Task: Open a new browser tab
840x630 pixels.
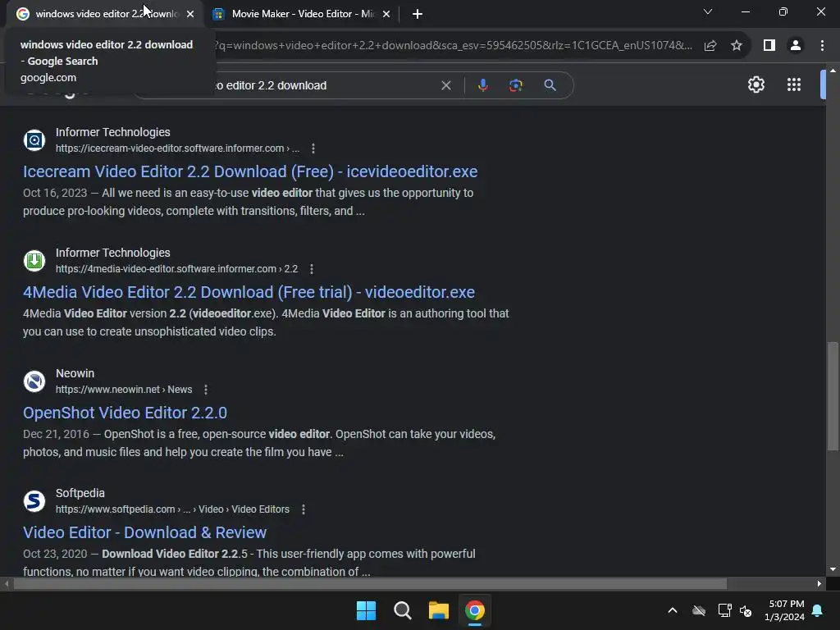Action: [418, 14]
